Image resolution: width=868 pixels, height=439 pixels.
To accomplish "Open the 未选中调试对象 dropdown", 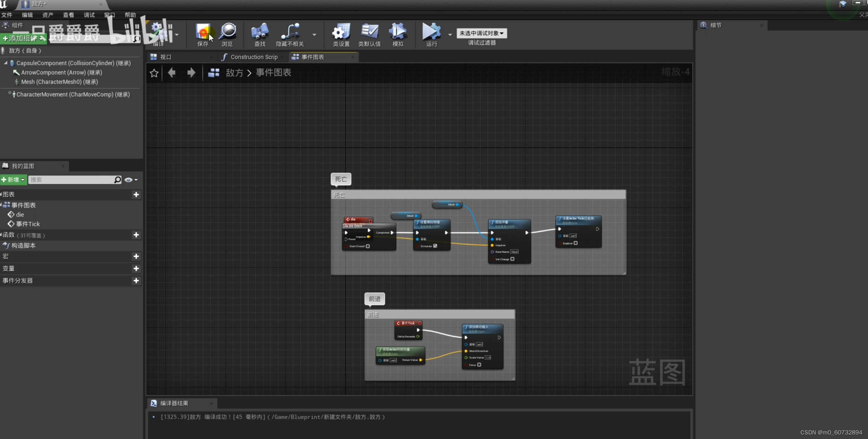I will [x=481, y=33].
